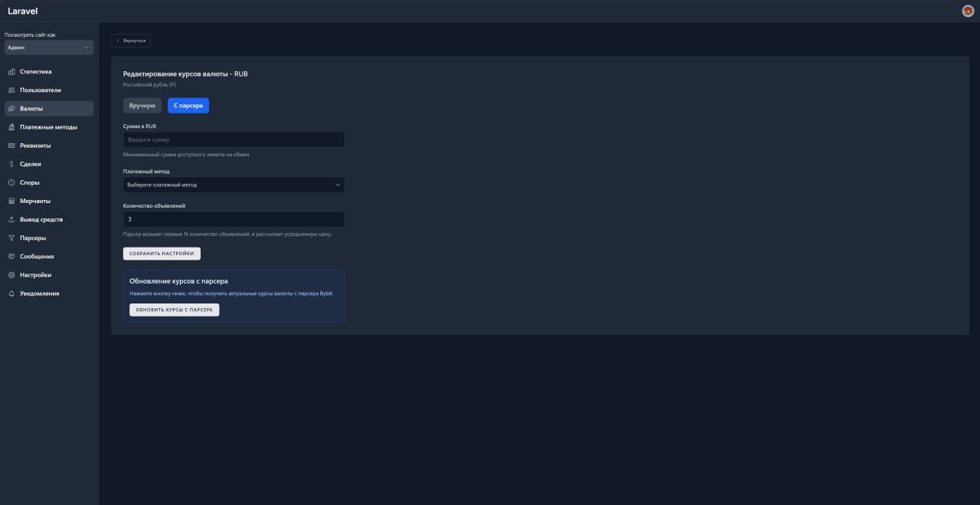Go to Мерчанты menu item
This screenshot has height=505, width=980.
tap(35, 201)
